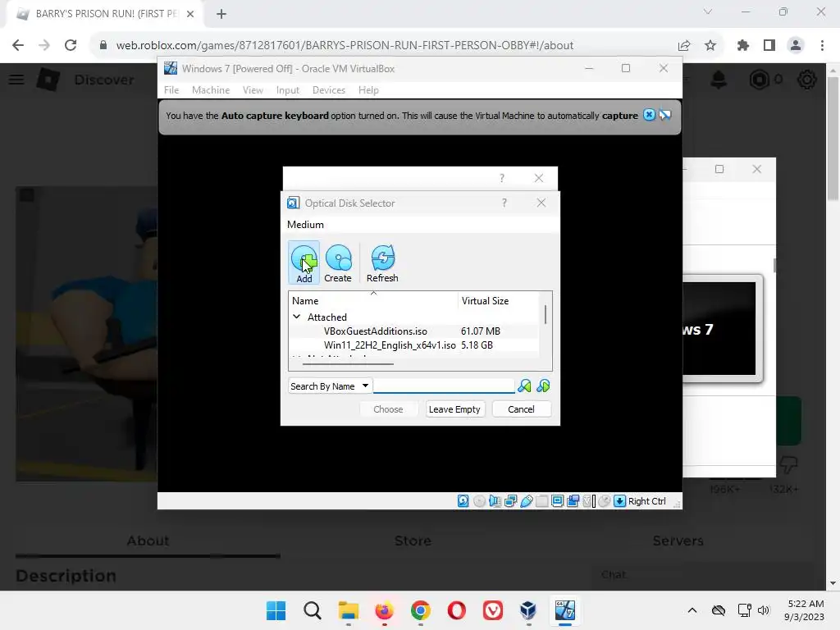Click the Choose button
Image resolution: width=840 pixels, height=630 pixels.
click(x=388, y=409)
